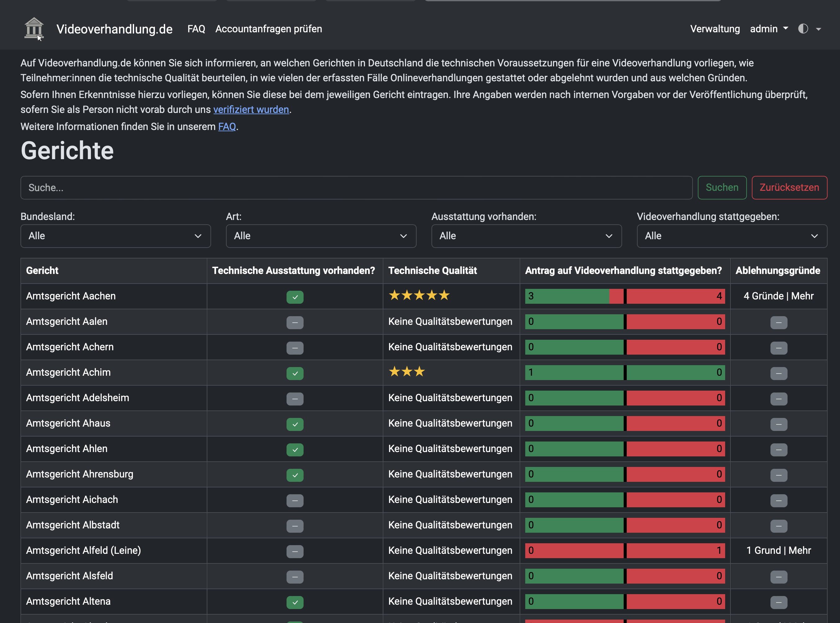This screenshot has height=623, width=840.
Task: Click the green check for Amtsgericht Ahlen
Action: click(x=295, y=450)
